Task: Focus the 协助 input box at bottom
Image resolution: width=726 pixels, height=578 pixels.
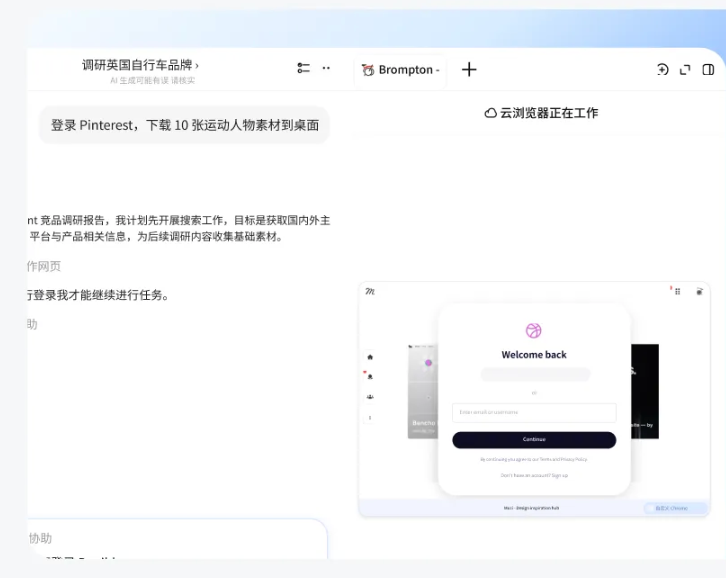Action: click(x=177, y=540)
